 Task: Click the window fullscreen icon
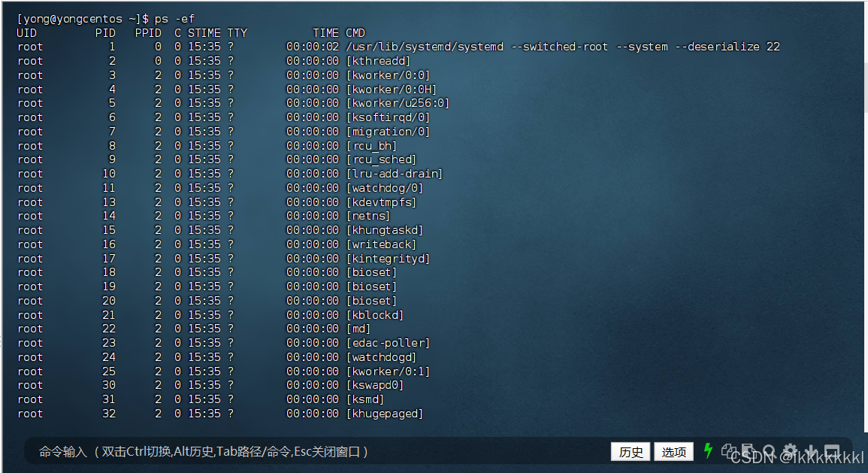[x=832, y=451]
